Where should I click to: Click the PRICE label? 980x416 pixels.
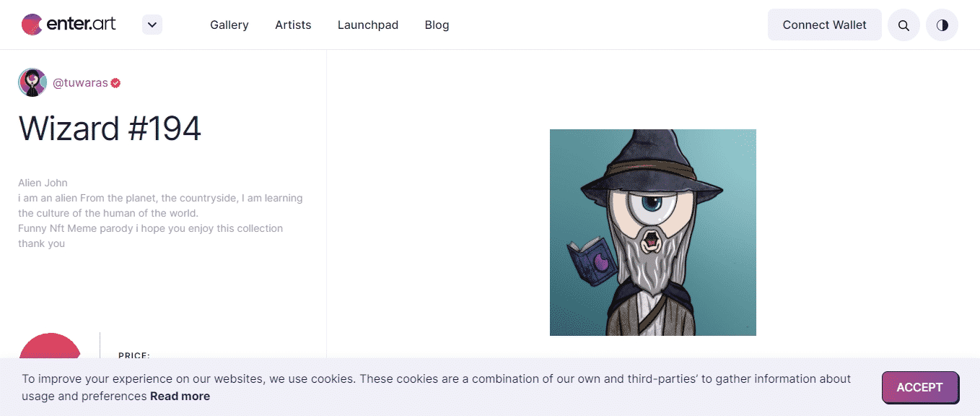134,355
